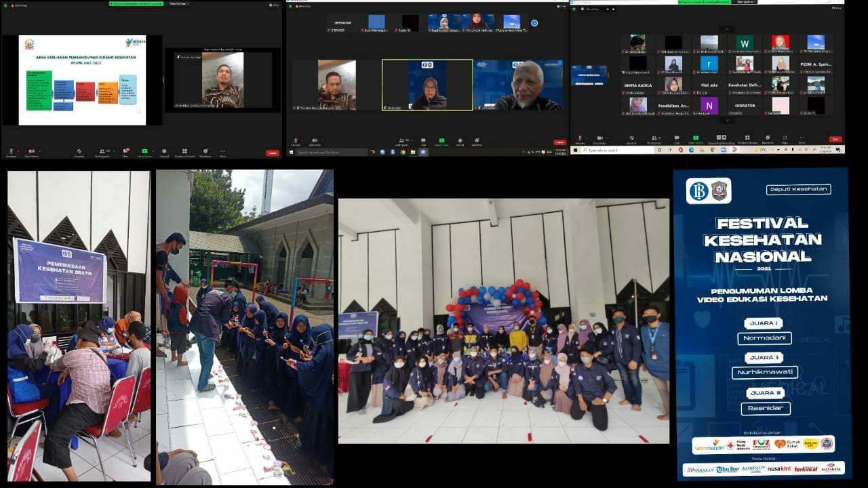Open View menu in left Zoom window
The image size is (868, 488).
tap(275, 5)
